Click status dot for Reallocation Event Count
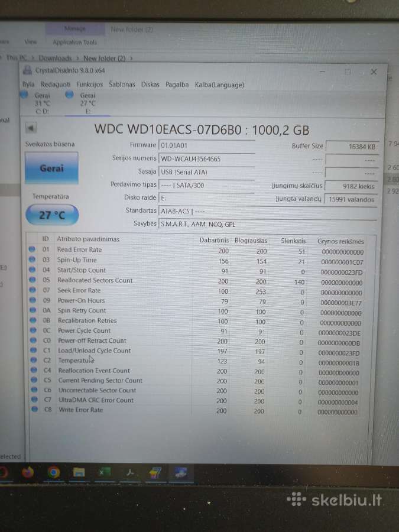 pos(34,370)
